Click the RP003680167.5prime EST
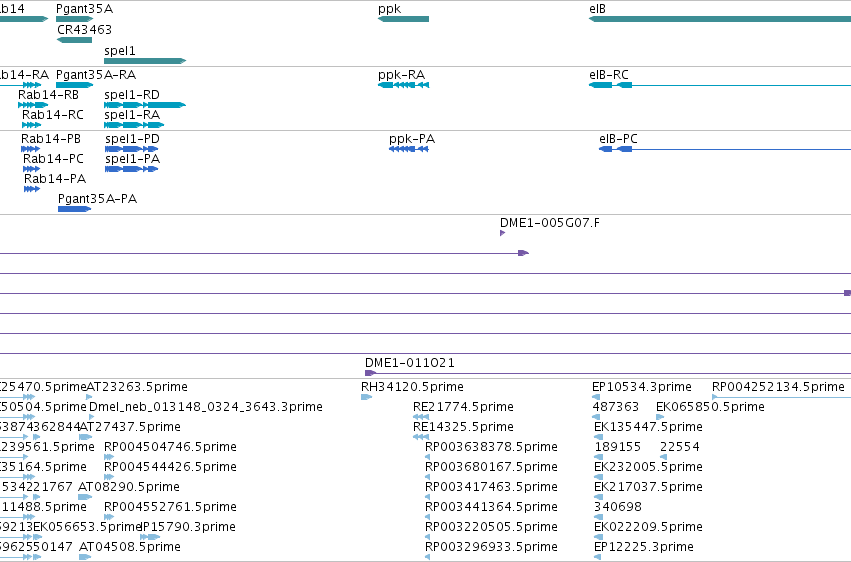This screenshot has height=562, width=851. pyautogui.click(x=428, y=477)
